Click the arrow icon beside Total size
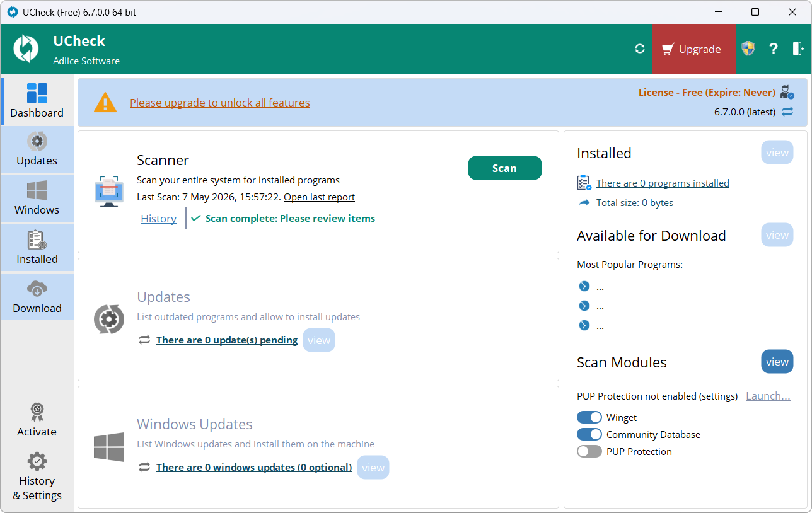The height and width of the screenshot is (513, 812). point(584,203)
